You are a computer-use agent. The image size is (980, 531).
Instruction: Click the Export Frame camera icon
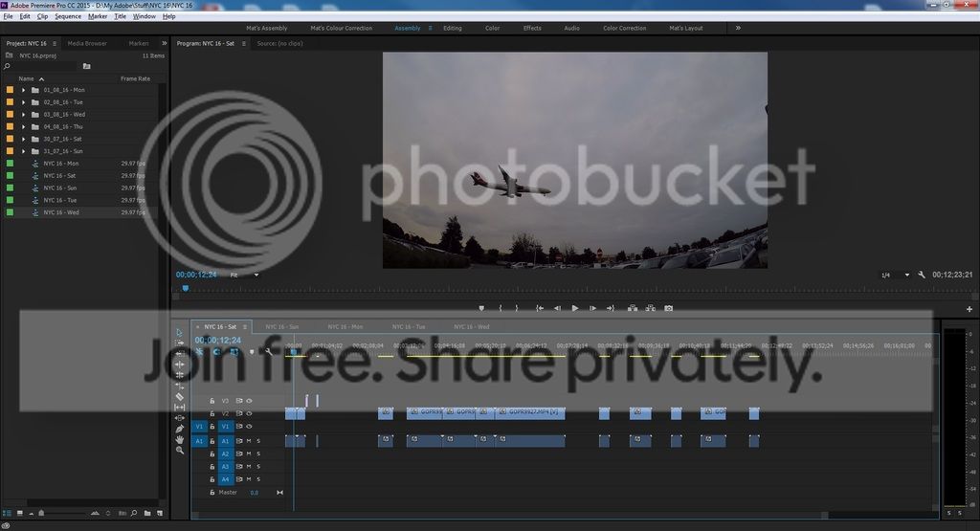(x=668, y=308)
